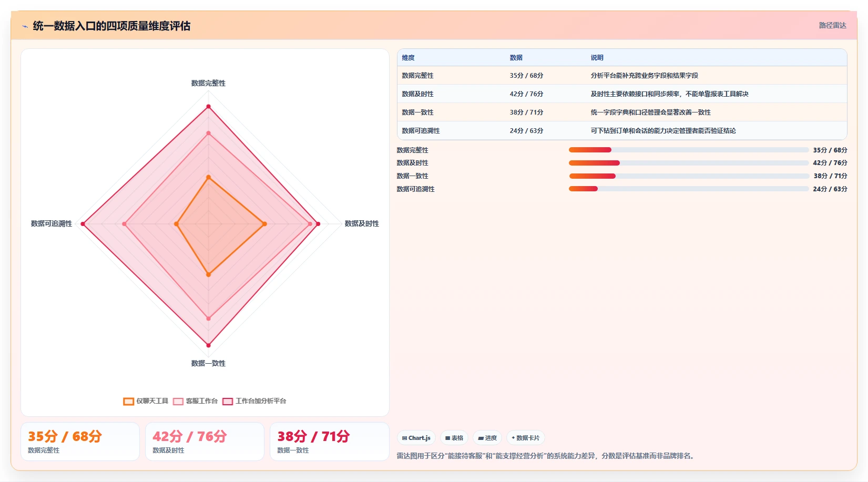Click the dark red bottom data point on radar
Screen dimensions: 868x482
[208, 345]
